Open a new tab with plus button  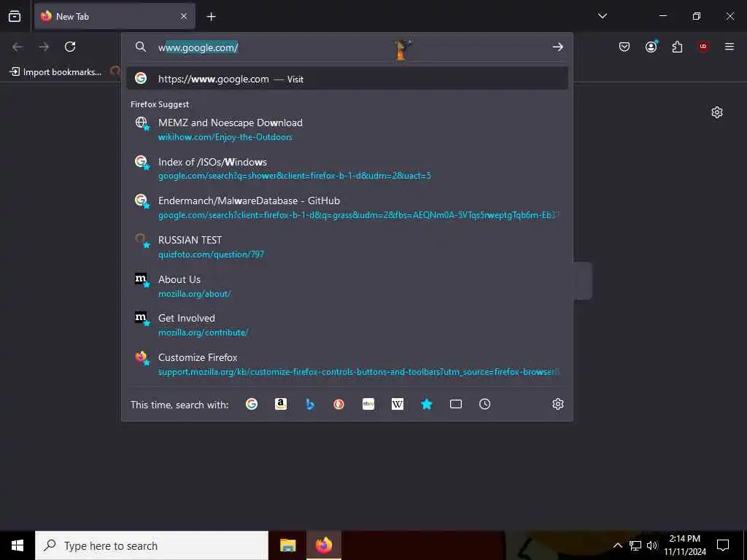(211, 17)
